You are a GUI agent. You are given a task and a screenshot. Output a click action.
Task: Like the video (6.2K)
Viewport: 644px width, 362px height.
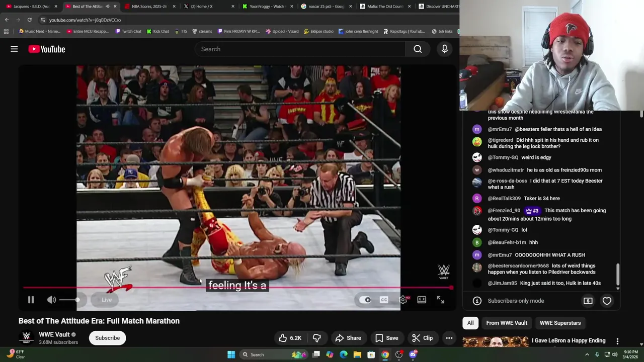289,338
